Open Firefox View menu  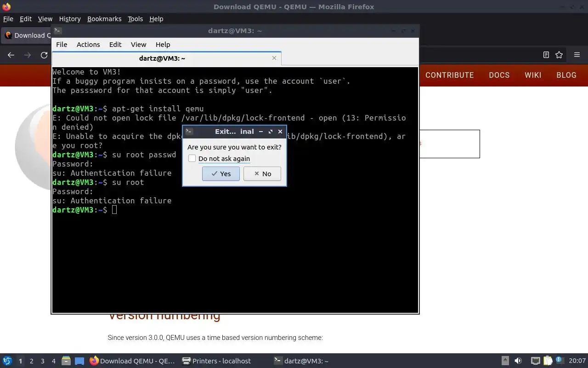pos(45,19)
